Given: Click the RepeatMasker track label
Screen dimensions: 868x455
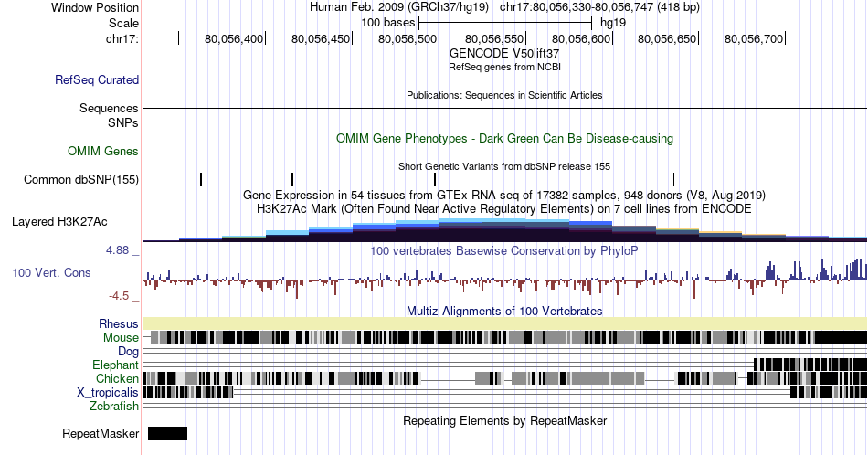Looking at the screenshot, I should click(101, 433).
